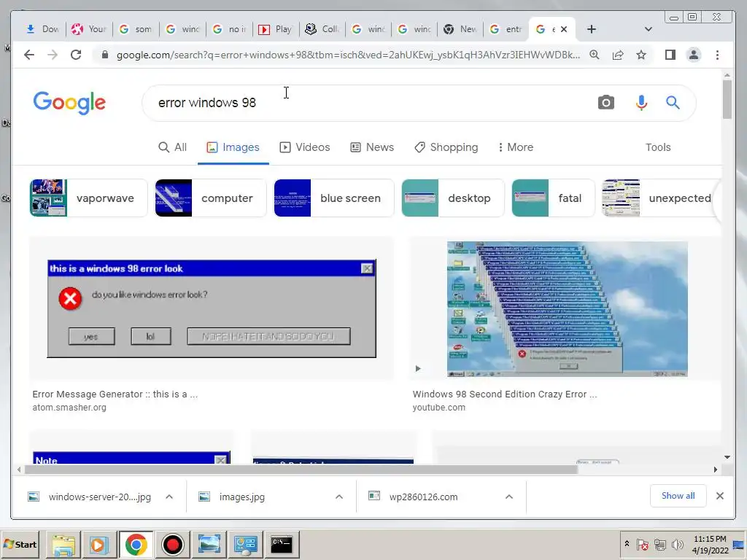Image resolution: width=747 pixels, height=560 pixels.
Task: Click the horizontal scrollbar thumb
Action: point(301,470)
